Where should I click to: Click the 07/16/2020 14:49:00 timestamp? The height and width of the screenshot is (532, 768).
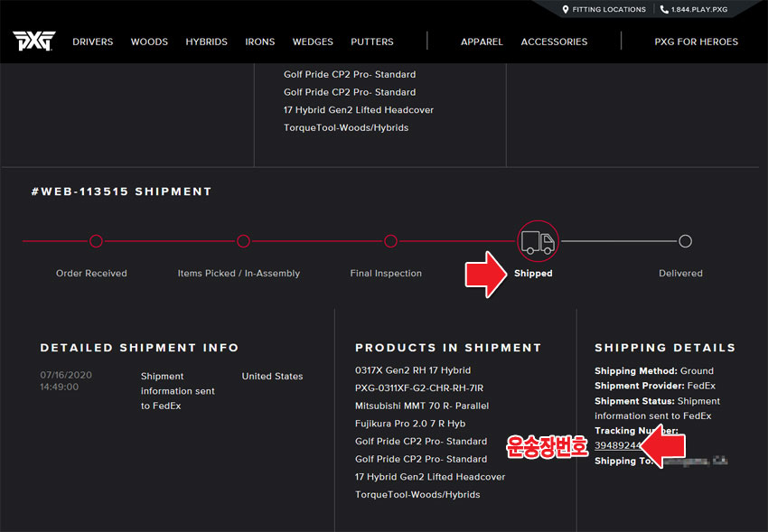[x=66, y=381]
